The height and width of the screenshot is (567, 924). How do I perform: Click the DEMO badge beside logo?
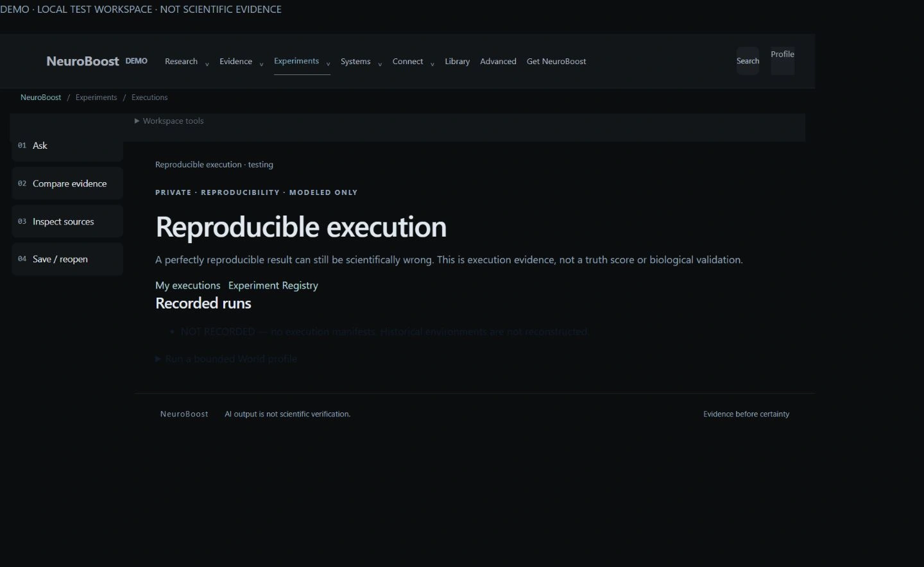point(137,61)
